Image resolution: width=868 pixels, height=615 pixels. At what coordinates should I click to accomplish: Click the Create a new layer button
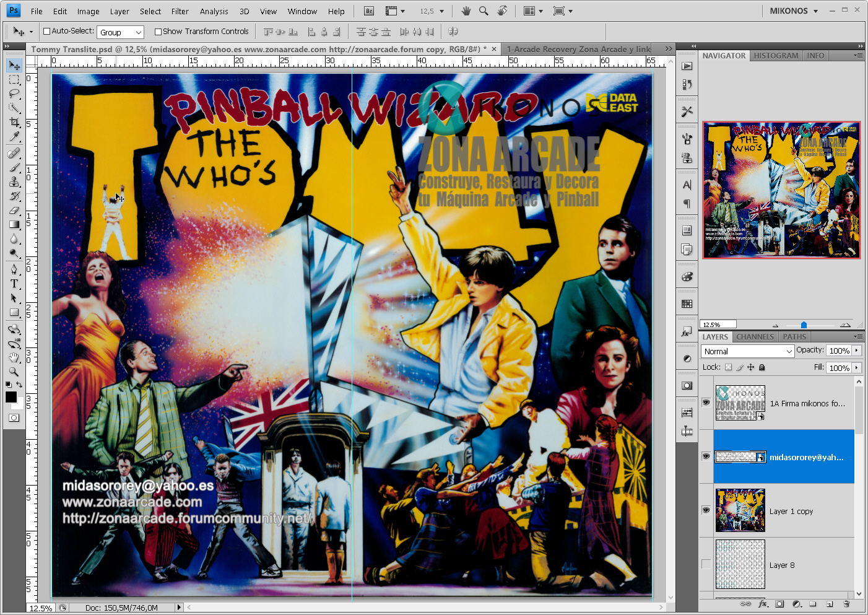click(x=830, y=604)
